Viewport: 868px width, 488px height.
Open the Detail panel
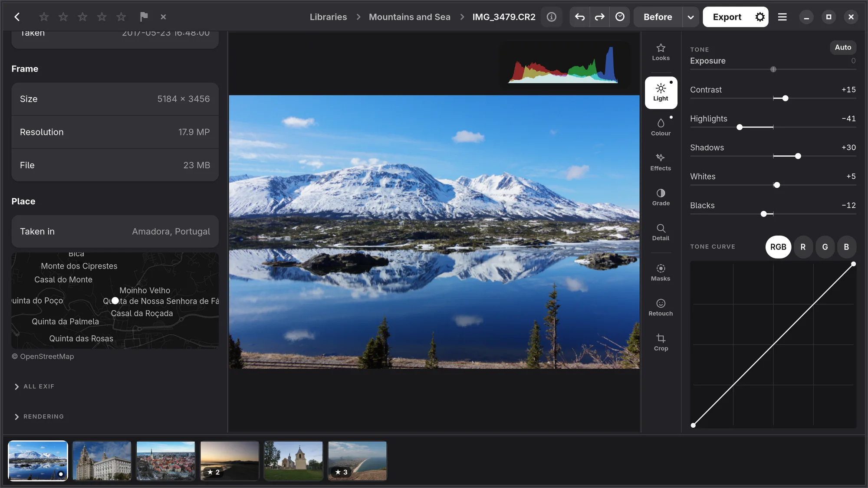tap(661, 232)
